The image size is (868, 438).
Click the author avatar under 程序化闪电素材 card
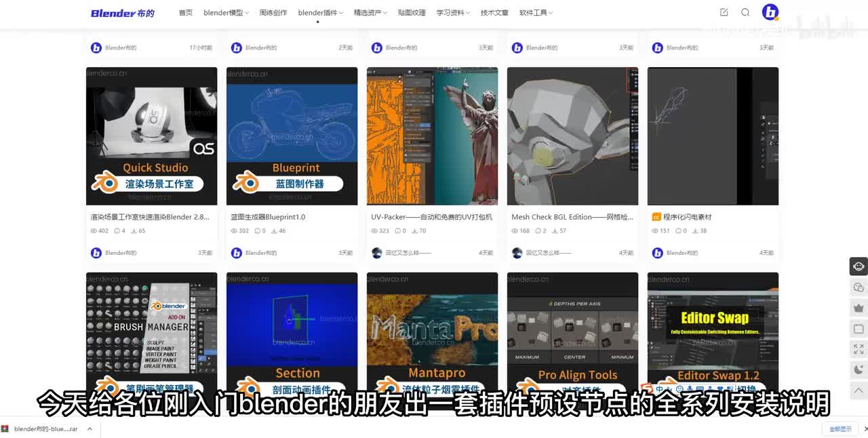click(657, 253)
